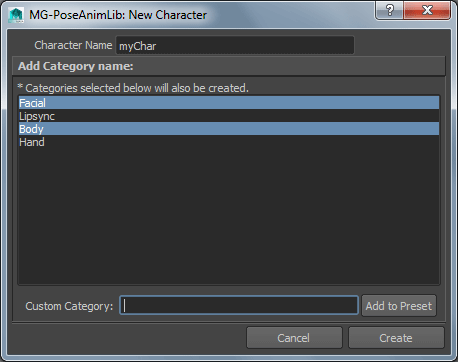Select the Lipsync category
Screen dimensions: 458x362
point(229,116)
